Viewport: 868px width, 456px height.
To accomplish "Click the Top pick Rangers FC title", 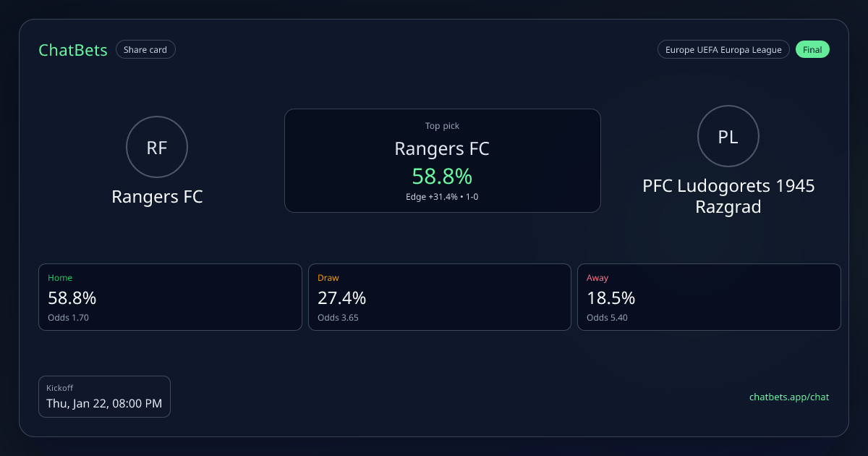I will [442, 149].
